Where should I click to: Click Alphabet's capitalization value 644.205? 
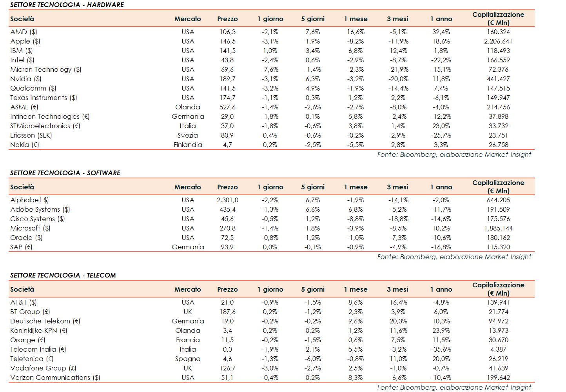pyautogui.click(x=498, y=200)
